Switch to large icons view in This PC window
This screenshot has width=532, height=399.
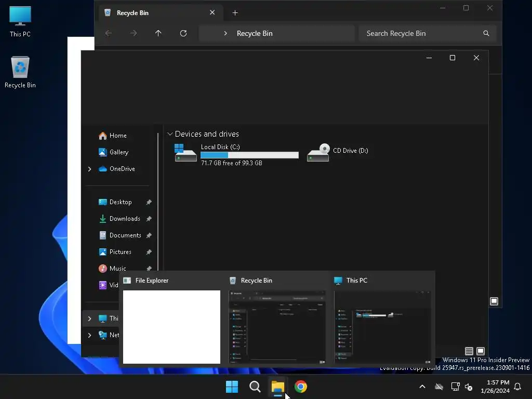[481, 351]
